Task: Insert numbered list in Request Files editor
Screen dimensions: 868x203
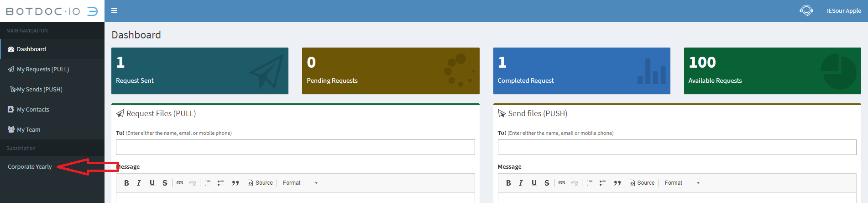Action: click(x=208, y=183)
